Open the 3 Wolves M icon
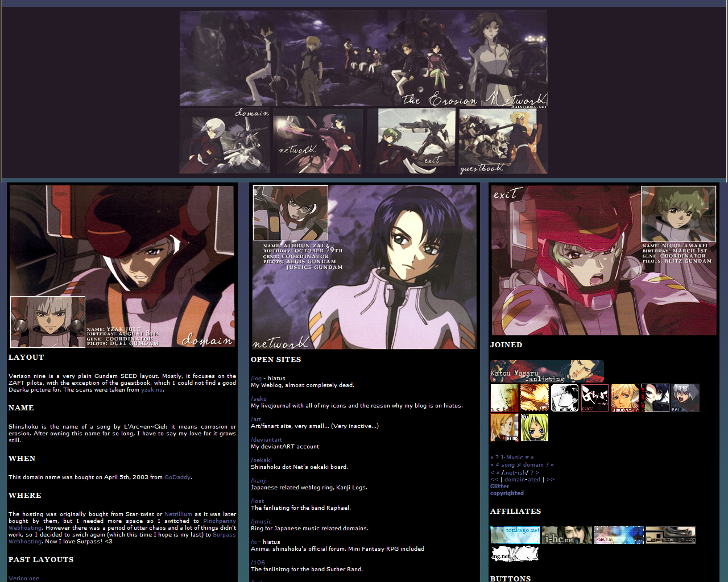 click(x=624, y=398)
